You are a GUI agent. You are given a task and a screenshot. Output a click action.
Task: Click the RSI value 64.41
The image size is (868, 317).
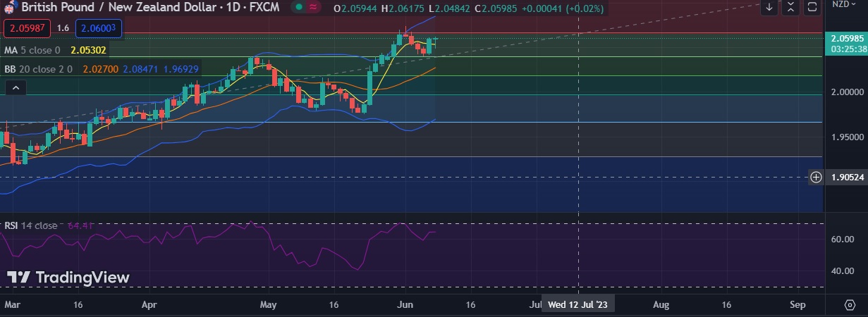(80, 225)
